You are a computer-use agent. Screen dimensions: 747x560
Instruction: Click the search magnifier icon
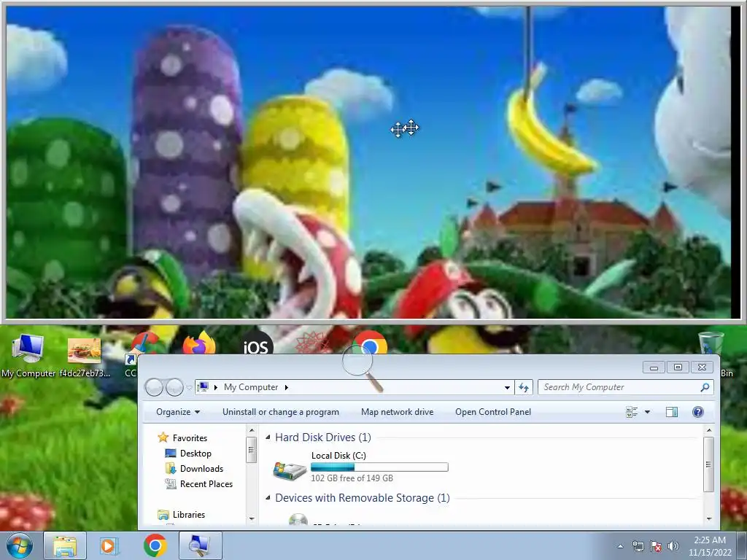click(x=705, y=387)
